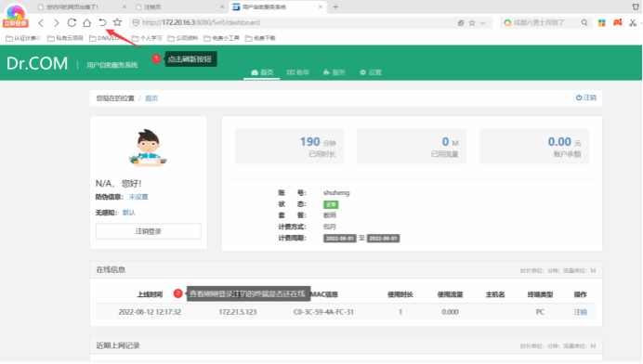Viewport: 643px width, 364px height.
Task: Navigate forward with the right arrow
Action: tap(57, 23)
